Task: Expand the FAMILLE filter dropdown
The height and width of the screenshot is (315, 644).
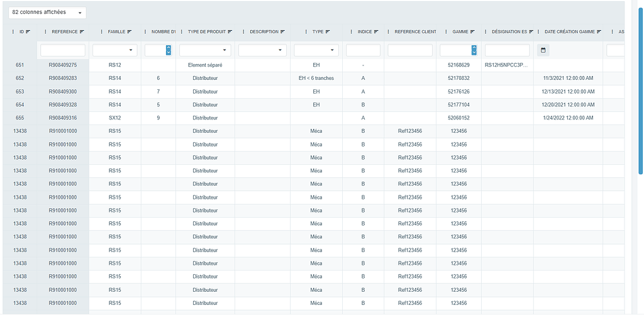Action: pos(131,50)
